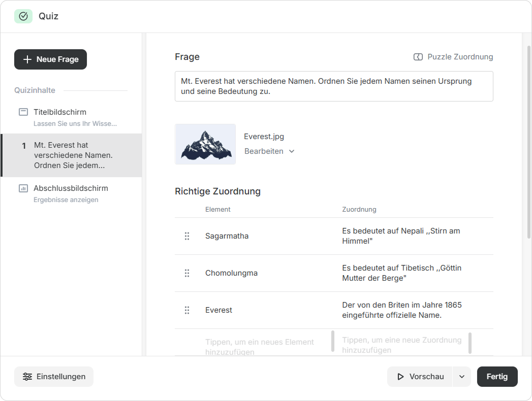532x401 pixels.
Task: Grab the drag handle next to Chomolungma
Action: click(x=187, y=273)
